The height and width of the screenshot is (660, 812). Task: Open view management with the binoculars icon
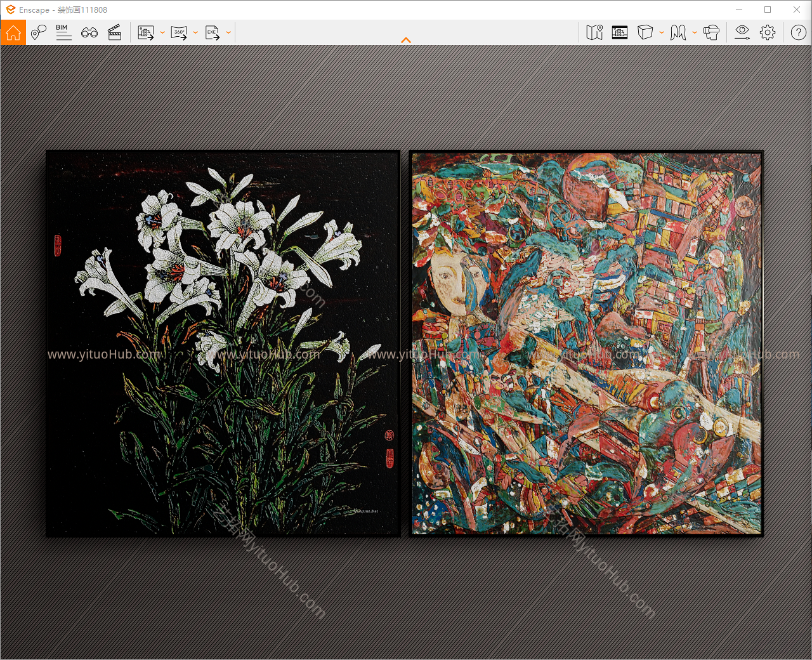89,32
